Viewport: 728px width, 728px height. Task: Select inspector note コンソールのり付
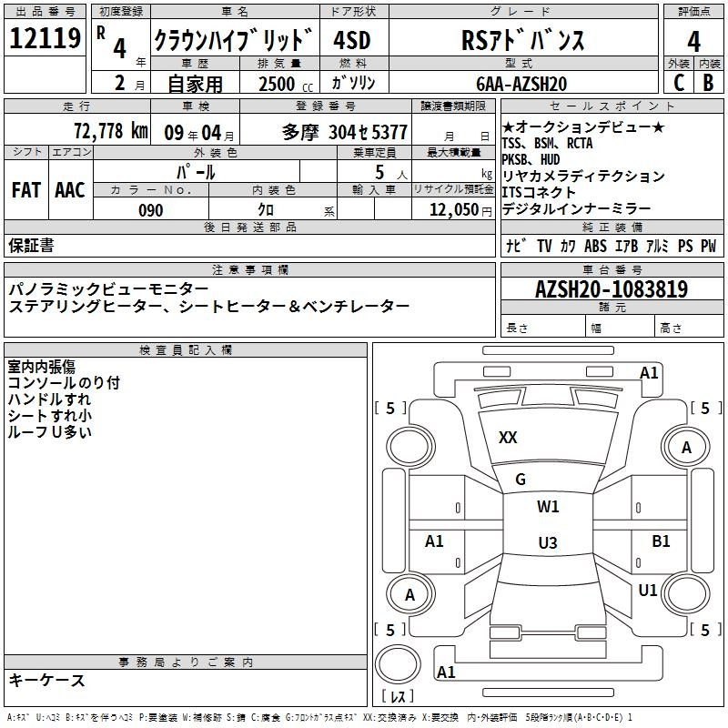[x=64, y=383]
